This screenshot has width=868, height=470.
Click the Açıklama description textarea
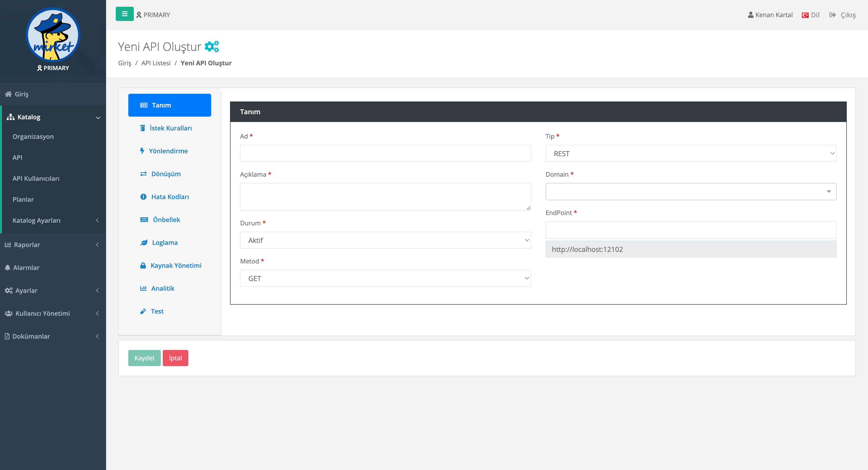click(x=386, y=197)
